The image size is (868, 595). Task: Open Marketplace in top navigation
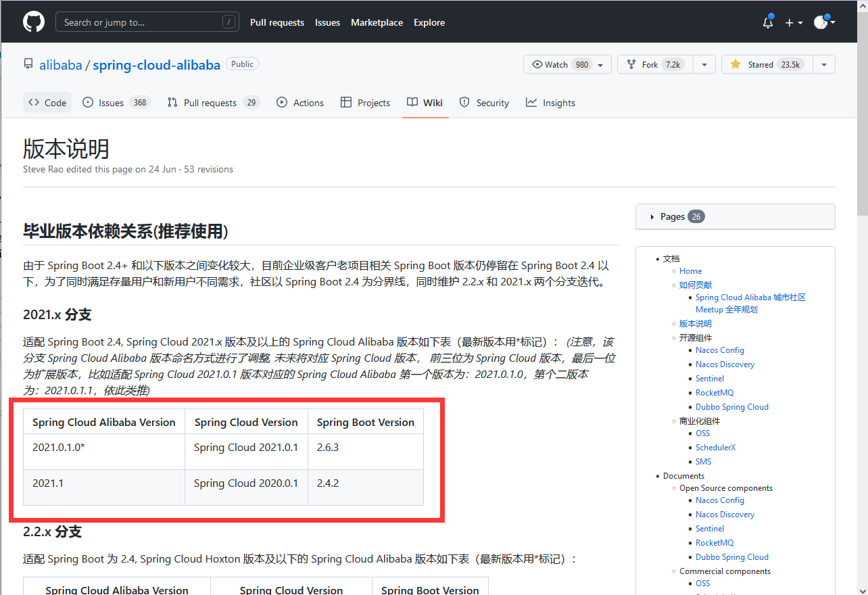tap(377, 22)
